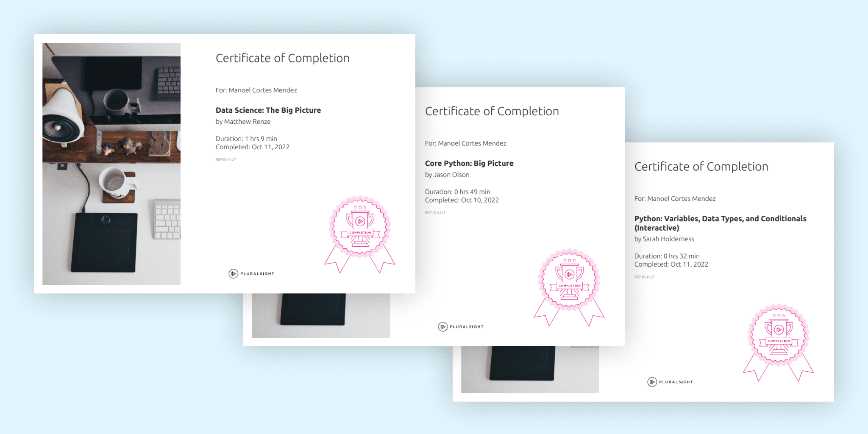This screenshot has height=434, width=868.
Task: Click partial tablet photo under Python Variables certificate
Action: tap(530, 369)
